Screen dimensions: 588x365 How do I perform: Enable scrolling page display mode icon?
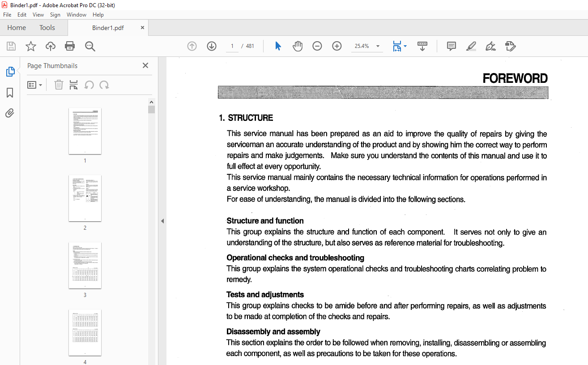pos(422,46)
